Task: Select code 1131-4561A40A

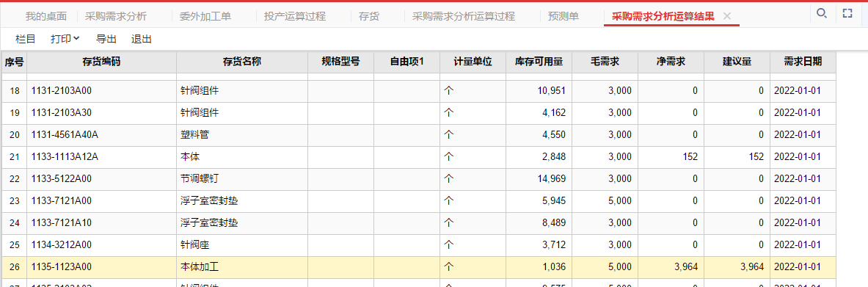Action: 101,134
